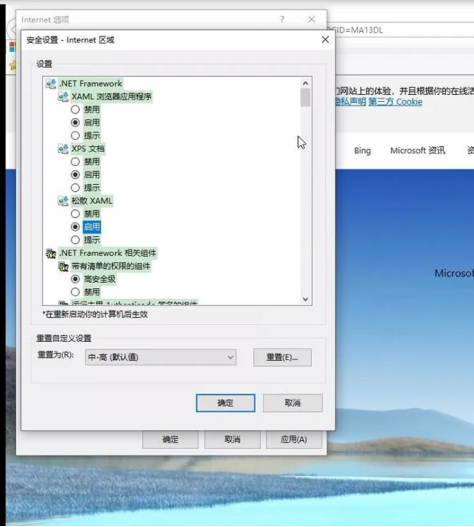Viewport: 474px width, 527px height.
Task: Open the 重置为 security level dropdown
Action: tap(161, 357)
